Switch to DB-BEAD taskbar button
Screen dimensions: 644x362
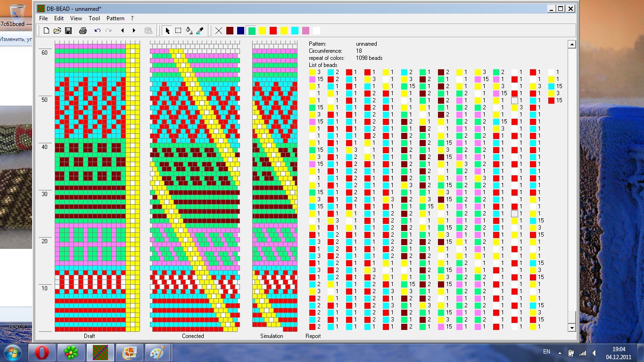point(100,353)
